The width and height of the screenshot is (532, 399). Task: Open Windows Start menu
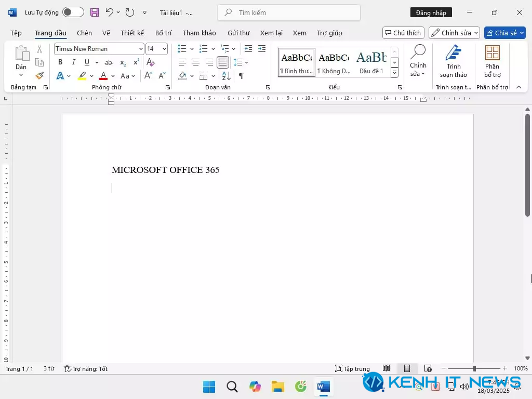coord(209,387)
